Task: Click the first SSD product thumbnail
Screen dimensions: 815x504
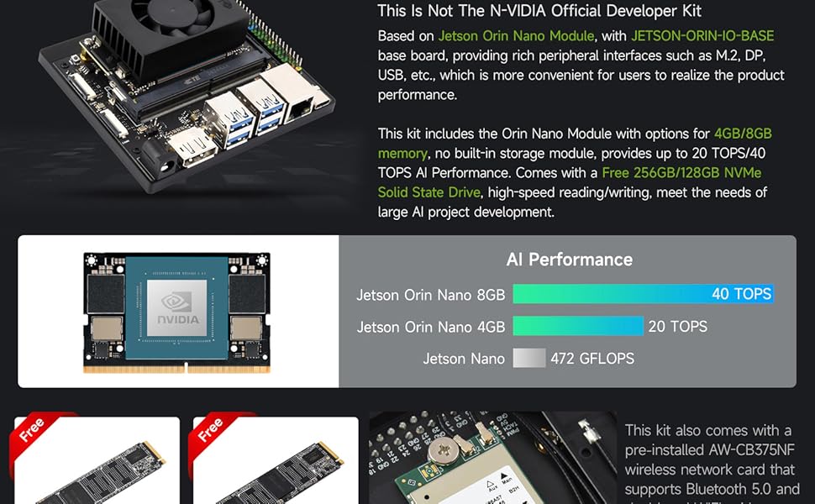Action: pyautogui.click(x=97, y=460)
